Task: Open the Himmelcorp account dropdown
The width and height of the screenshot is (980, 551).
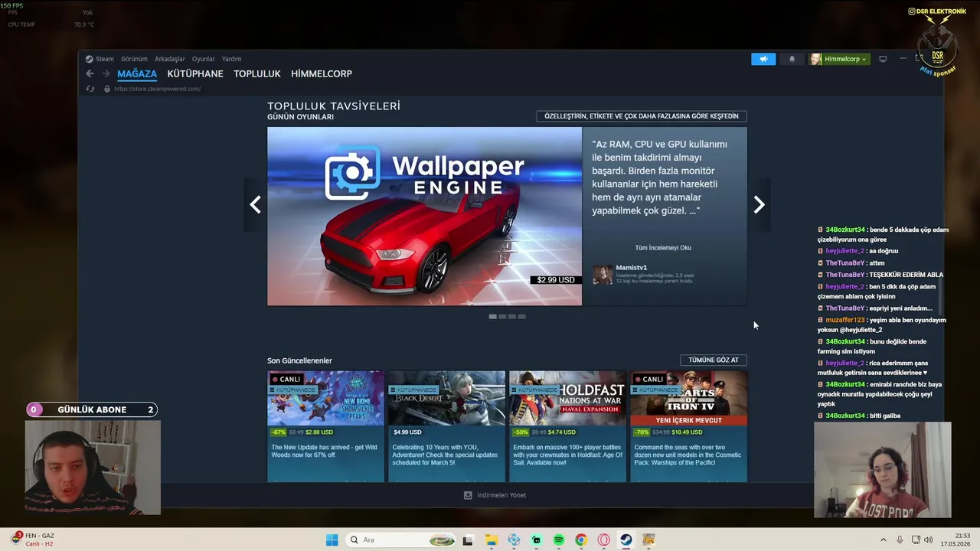Action: [x=840, y=59]
